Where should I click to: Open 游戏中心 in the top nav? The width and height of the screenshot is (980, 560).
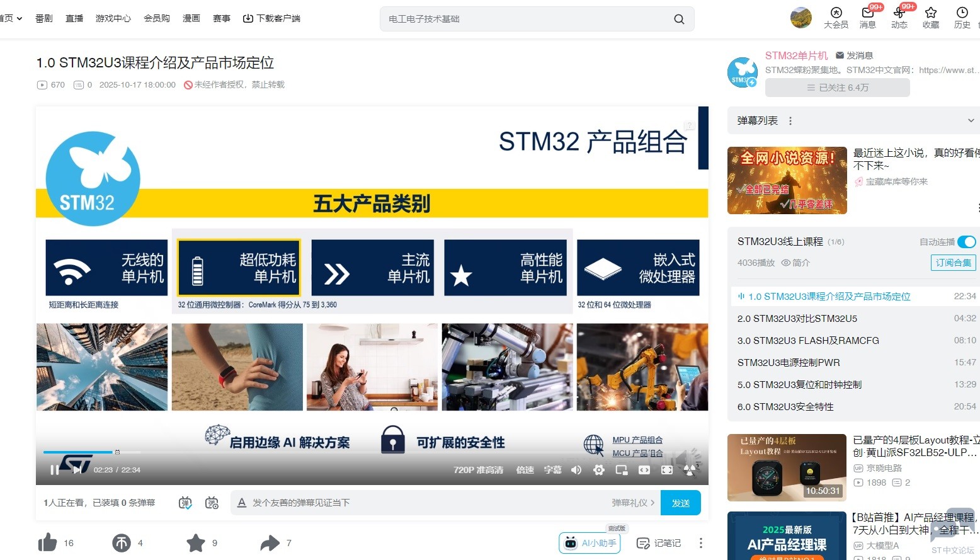click(113, 18)
